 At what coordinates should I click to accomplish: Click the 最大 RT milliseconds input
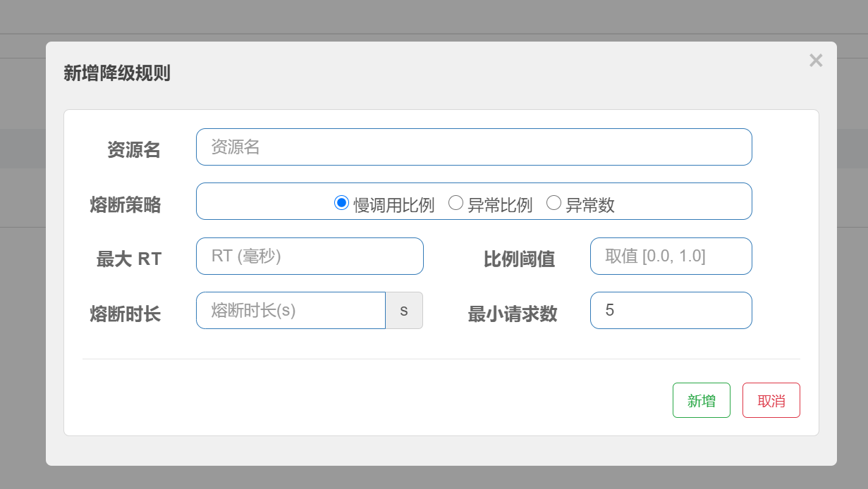310,256
